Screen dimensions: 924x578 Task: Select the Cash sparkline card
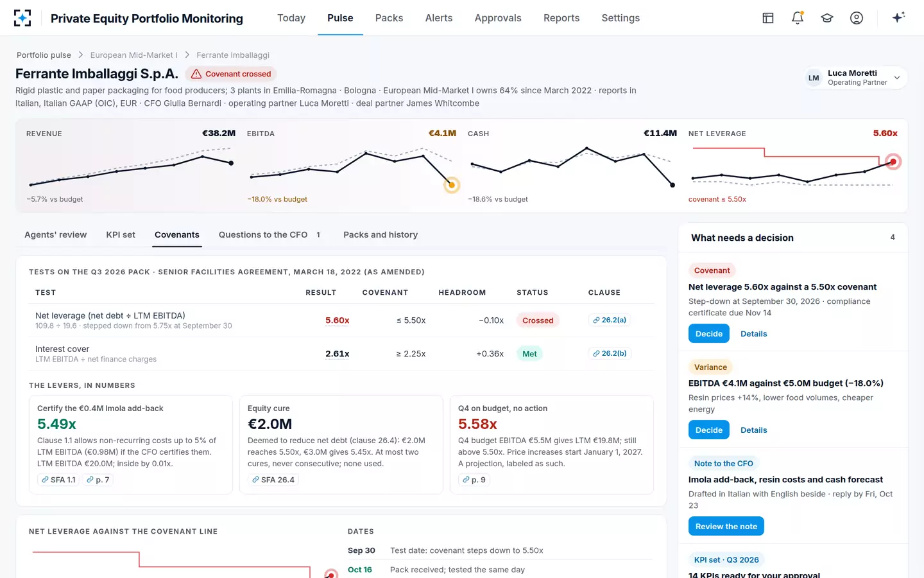coord(572,166)
